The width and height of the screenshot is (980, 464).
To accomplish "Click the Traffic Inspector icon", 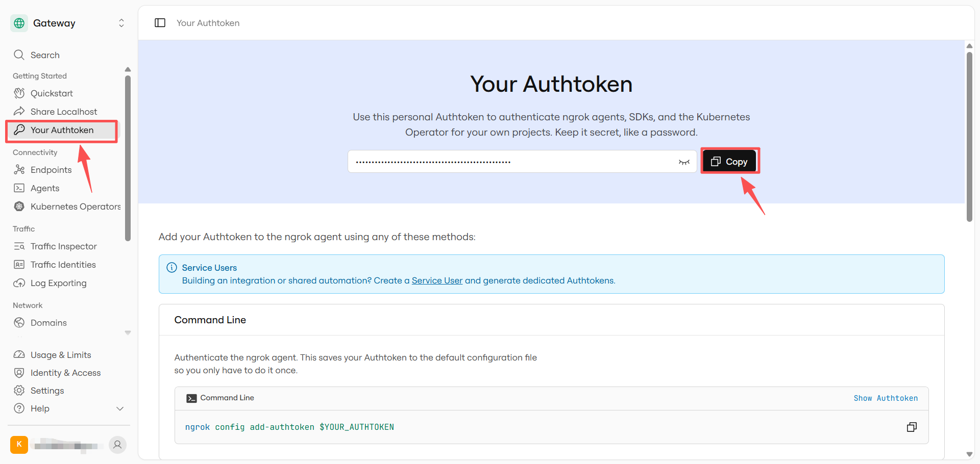I will (19, 246).
